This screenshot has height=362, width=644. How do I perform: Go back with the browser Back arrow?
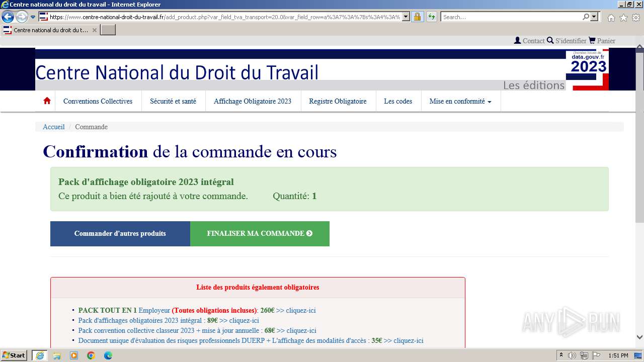[8, 17]
